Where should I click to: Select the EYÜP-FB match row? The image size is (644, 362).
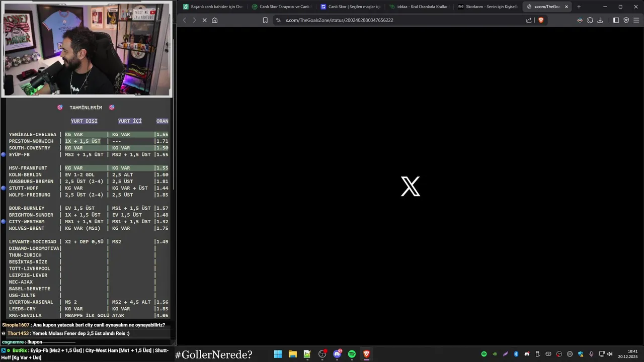[89, 155]
